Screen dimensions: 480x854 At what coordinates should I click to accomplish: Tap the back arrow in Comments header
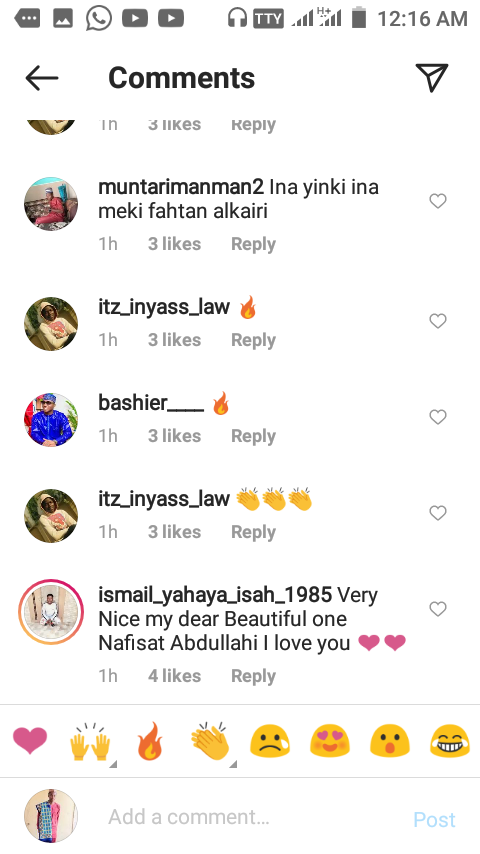click(x=42, y=78)
